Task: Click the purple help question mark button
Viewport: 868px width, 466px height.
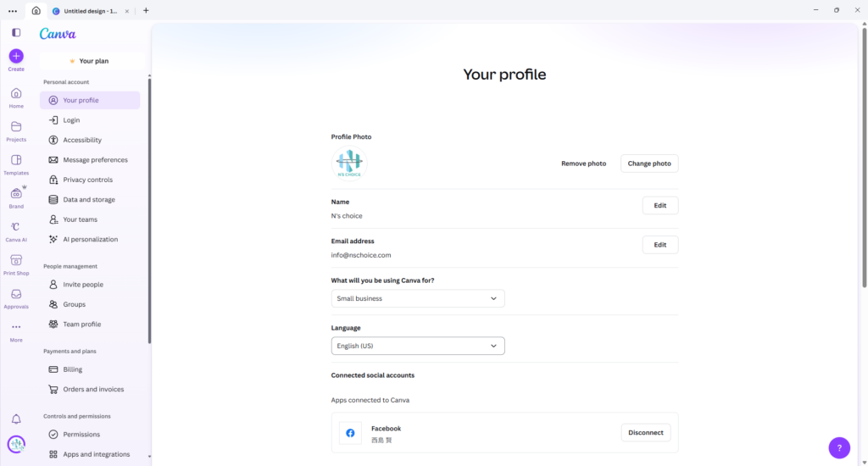Action: 838,447
